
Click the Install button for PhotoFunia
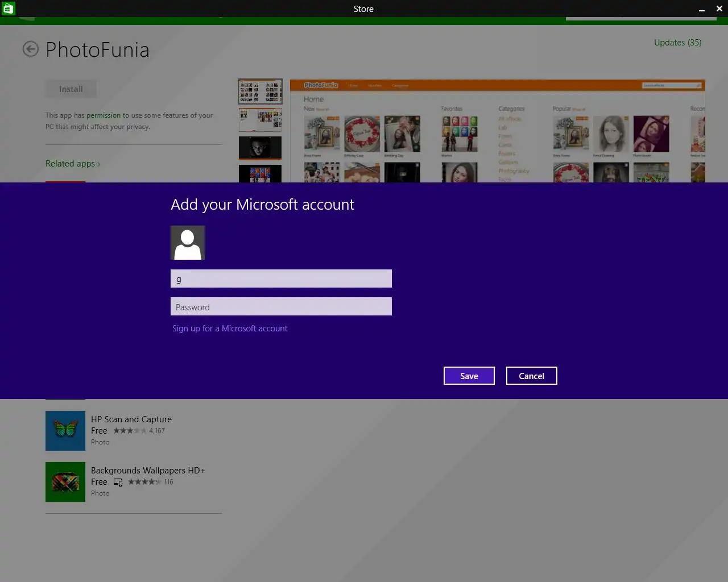click(x=71, y=89)
